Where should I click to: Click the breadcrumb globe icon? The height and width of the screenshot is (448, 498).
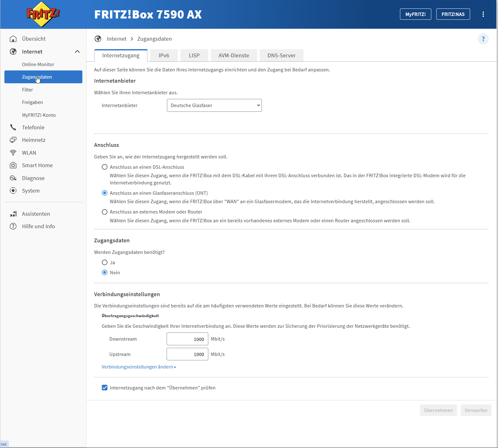[98, 39]
